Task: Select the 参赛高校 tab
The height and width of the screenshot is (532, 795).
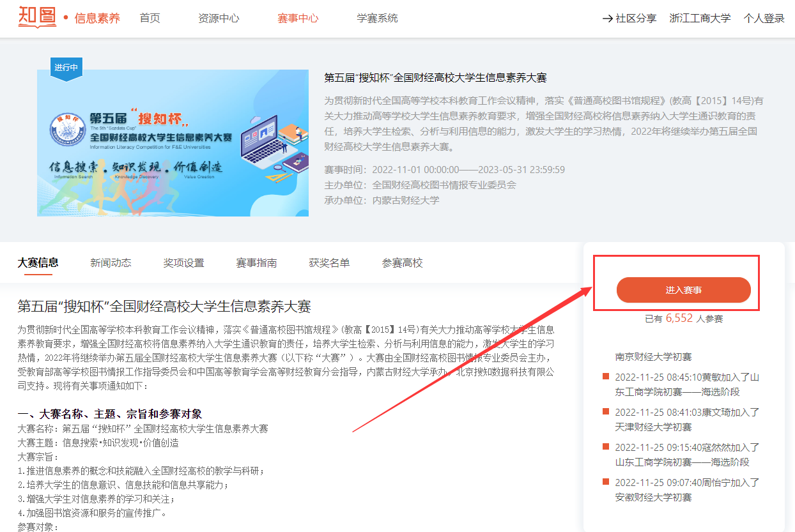Action: 402,262
